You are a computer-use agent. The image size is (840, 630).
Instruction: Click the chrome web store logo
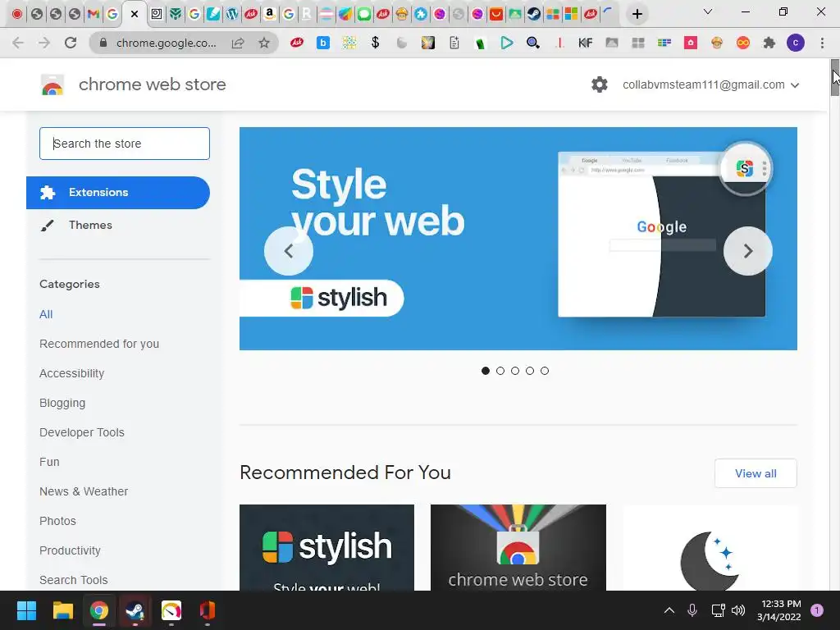[x=52, y=84]
